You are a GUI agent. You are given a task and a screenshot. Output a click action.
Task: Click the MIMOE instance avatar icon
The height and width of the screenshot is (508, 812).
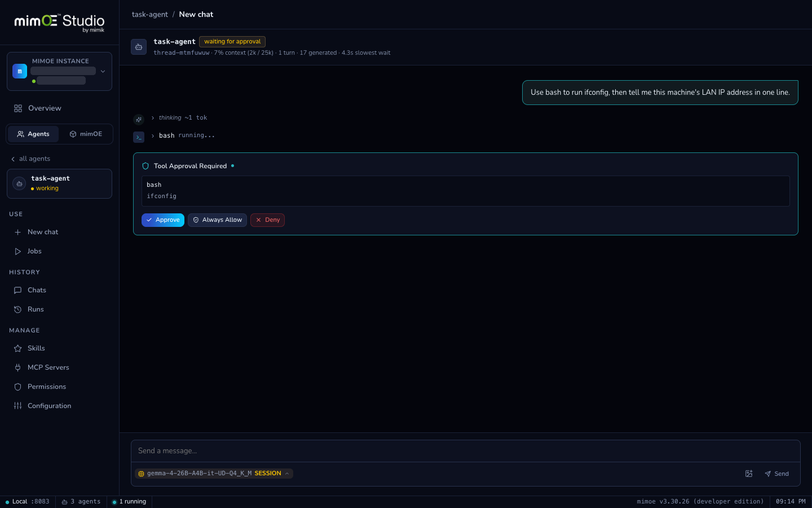(20, 71)
